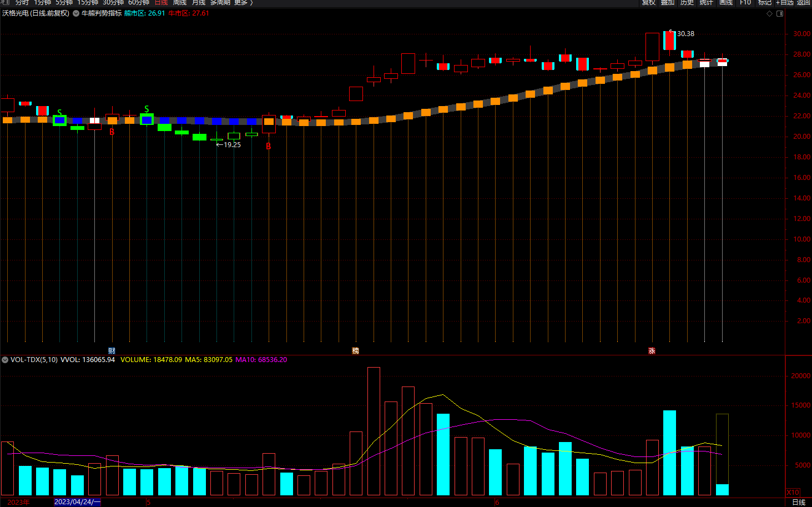Click the 涨 event marker icon
The height and width of the screenshot is (507, 812).
652,351
